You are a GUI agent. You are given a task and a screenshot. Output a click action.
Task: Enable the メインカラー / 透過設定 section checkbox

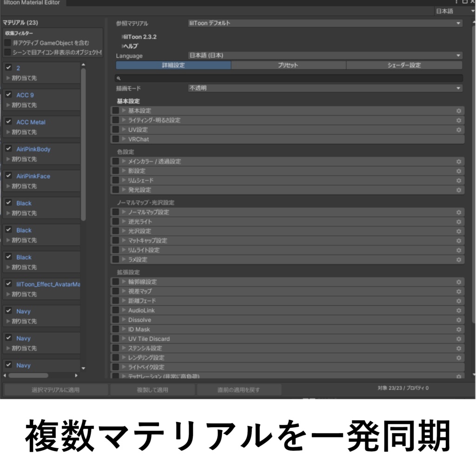click(x=115, y=161)
